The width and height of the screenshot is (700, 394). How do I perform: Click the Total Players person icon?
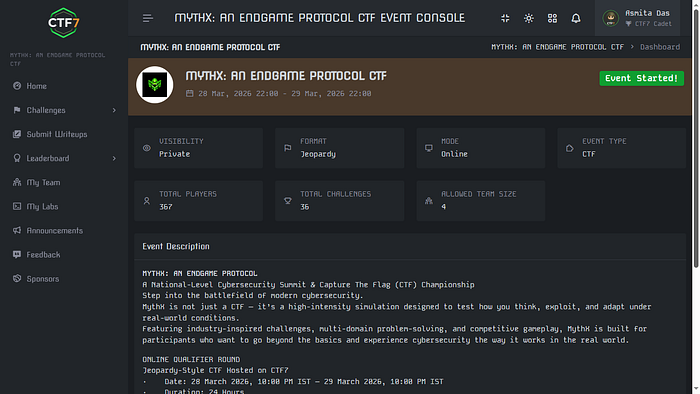click(146, 201)
